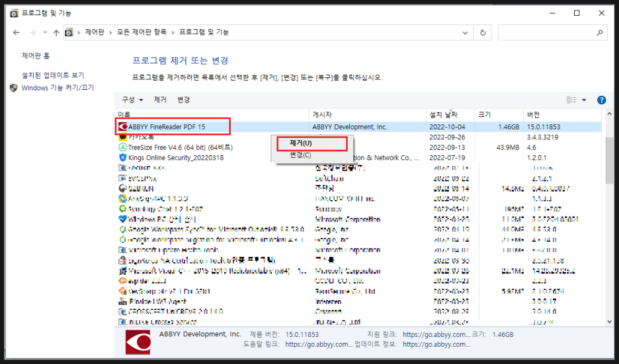This screenshot has height=364, width=619.
Task: Go back using the Back arrow
Action: point(16,33)
